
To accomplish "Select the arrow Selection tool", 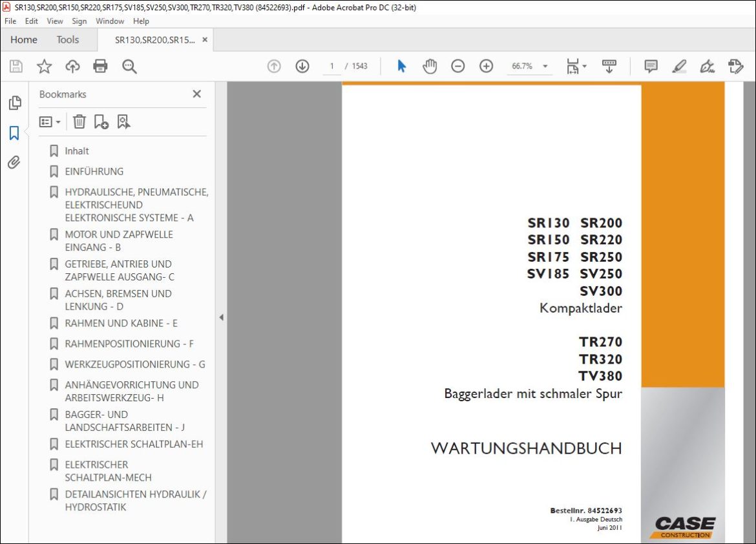I will pos(402,66).
